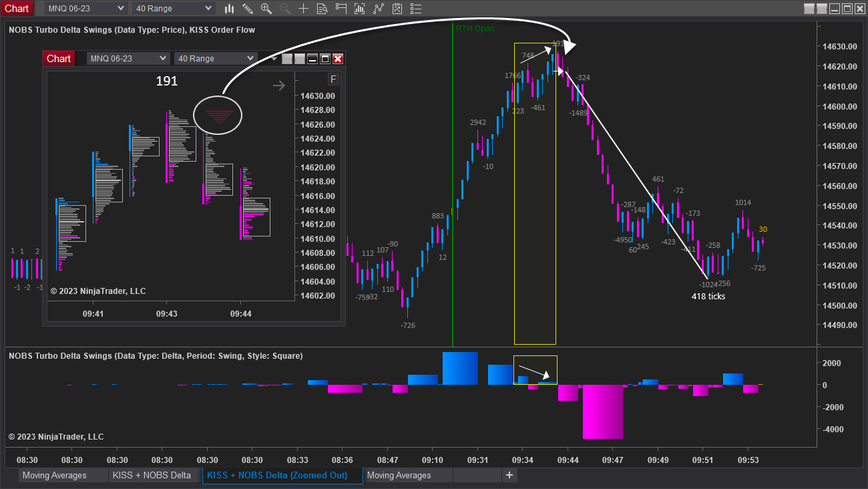
Task: Open the Drawing Tools pencil icon
Action: pyautogui.click(x=248, y=9)
